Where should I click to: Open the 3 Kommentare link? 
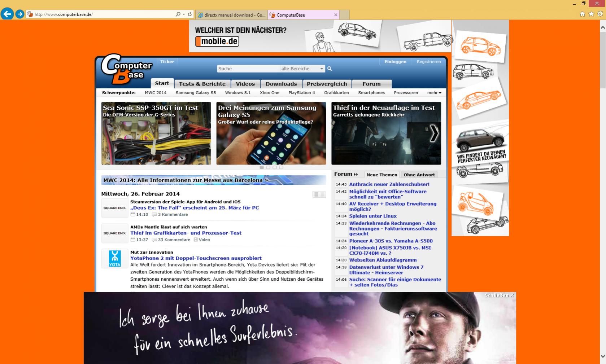(170, 215)
